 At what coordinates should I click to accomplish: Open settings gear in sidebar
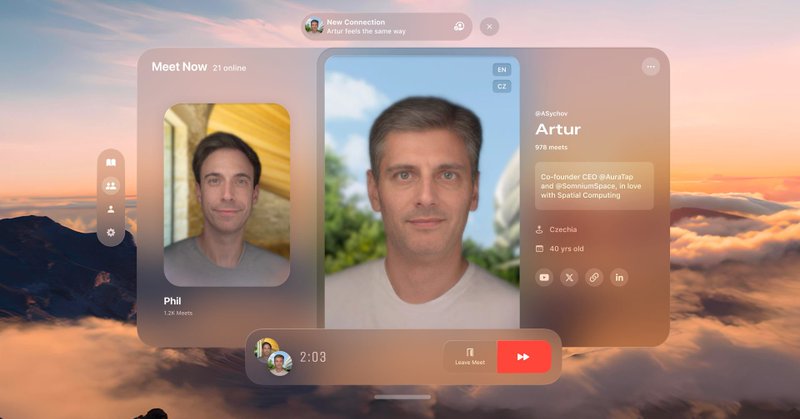click(x=111, y=232)
